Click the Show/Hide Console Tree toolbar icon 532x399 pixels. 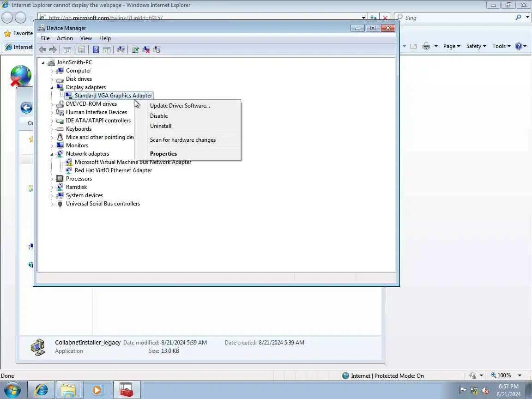click(67, 50)
